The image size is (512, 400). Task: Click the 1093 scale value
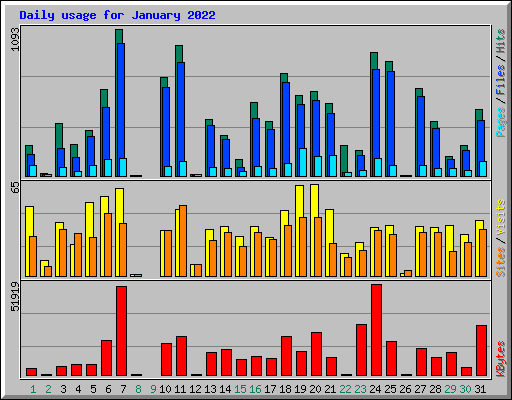point(15,39)
